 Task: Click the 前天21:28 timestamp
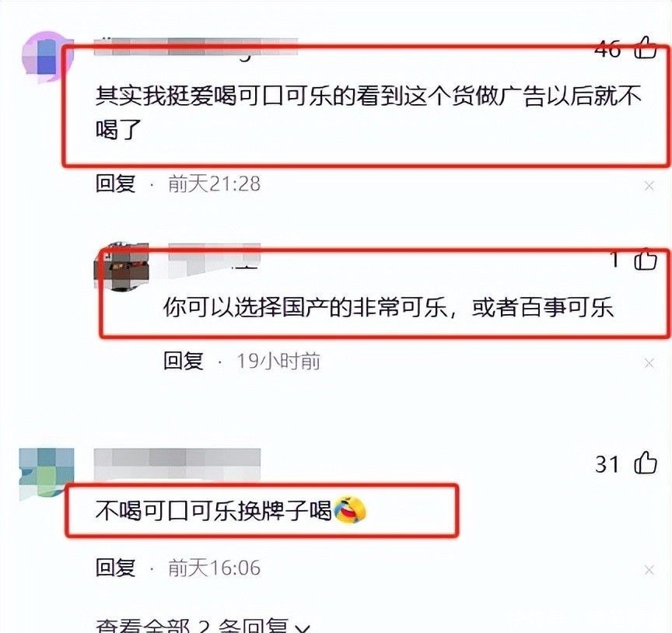pos(215,184)
